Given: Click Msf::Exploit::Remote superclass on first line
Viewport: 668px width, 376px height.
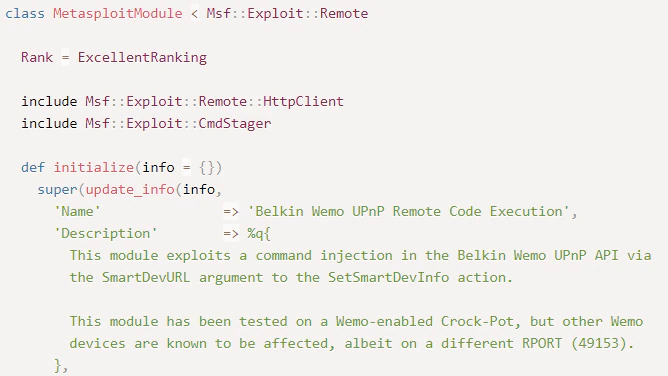Looking at the screenshot, I should pyautogui.click(x=287, y=13).
